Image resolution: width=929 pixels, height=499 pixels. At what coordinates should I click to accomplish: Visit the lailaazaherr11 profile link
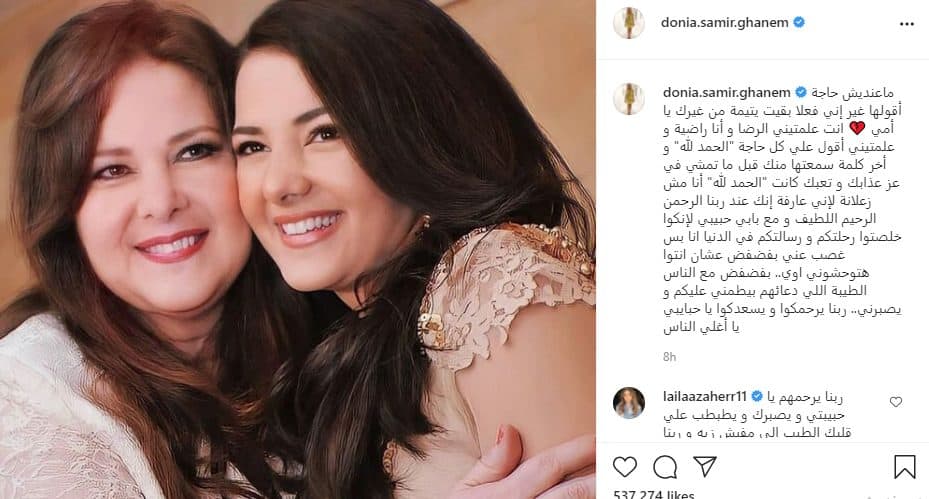pos(705,396)
